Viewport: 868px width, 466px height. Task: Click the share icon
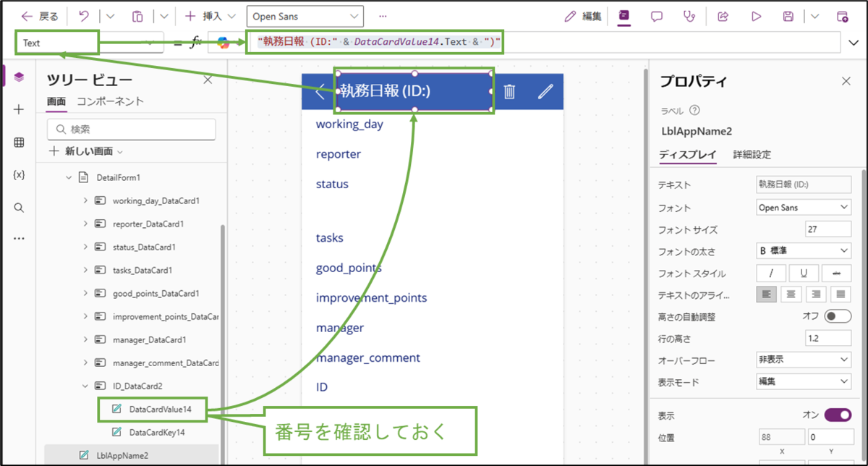[723, 16]
